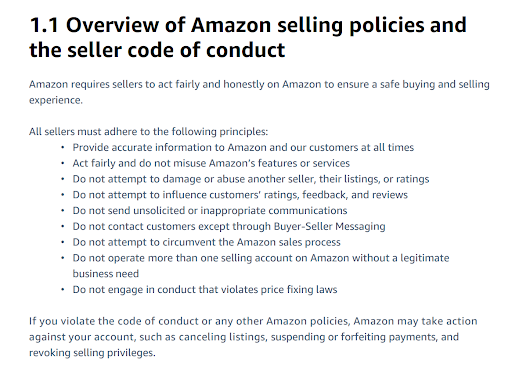
Task: Click the 'circumvent the Amazon sales process' bullet
Action: click(x=206, y=242)
